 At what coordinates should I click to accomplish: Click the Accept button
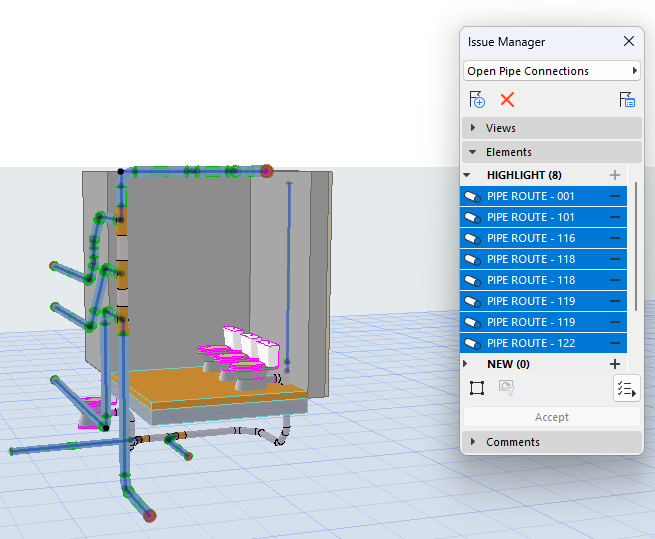[x=551, y=417]
